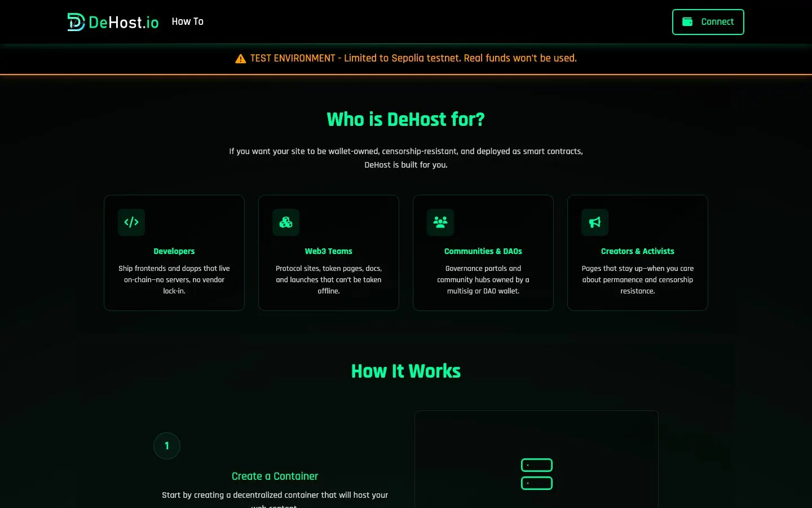Image resolution: width=812 pixels, height=508 pixels.
Task: Click the step 1 number badge
Action: (167, 446)
